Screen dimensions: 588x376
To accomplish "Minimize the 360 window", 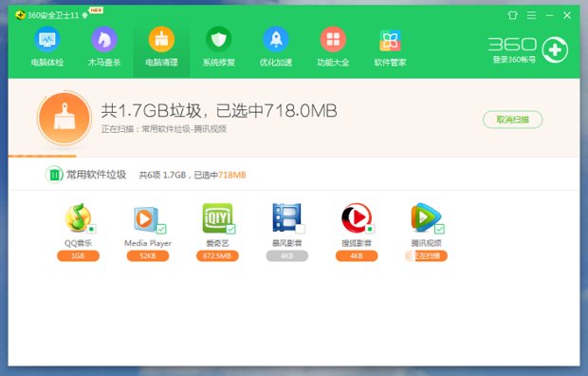I will click(x=550, y=15).
